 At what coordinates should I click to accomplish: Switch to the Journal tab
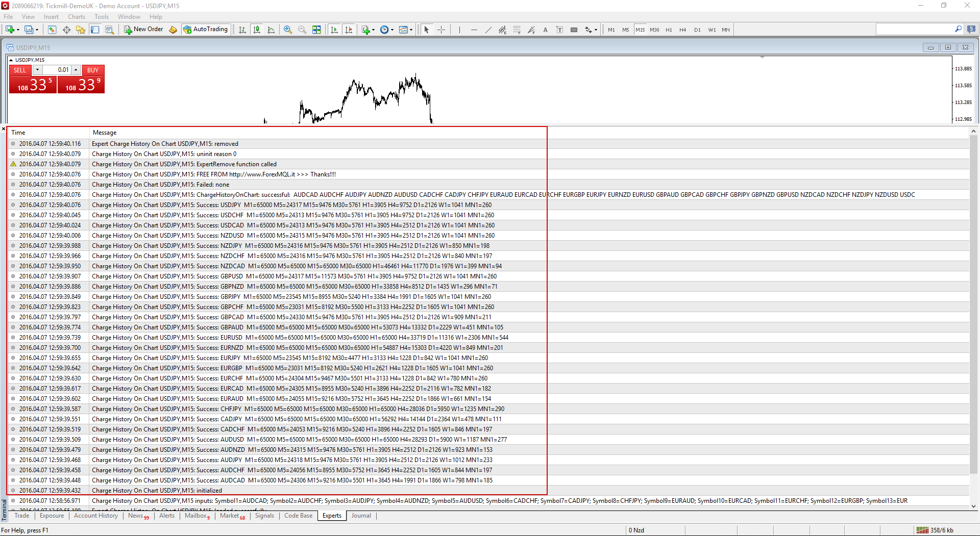pyautogui.click(x=361, y=516)
